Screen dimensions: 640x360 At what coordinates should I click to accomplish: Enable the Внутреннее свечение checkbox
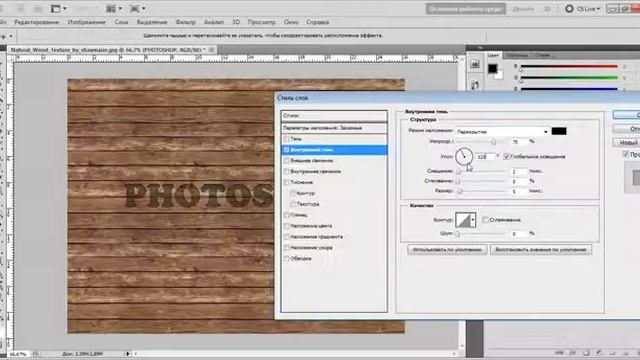(x=287, y=171)
